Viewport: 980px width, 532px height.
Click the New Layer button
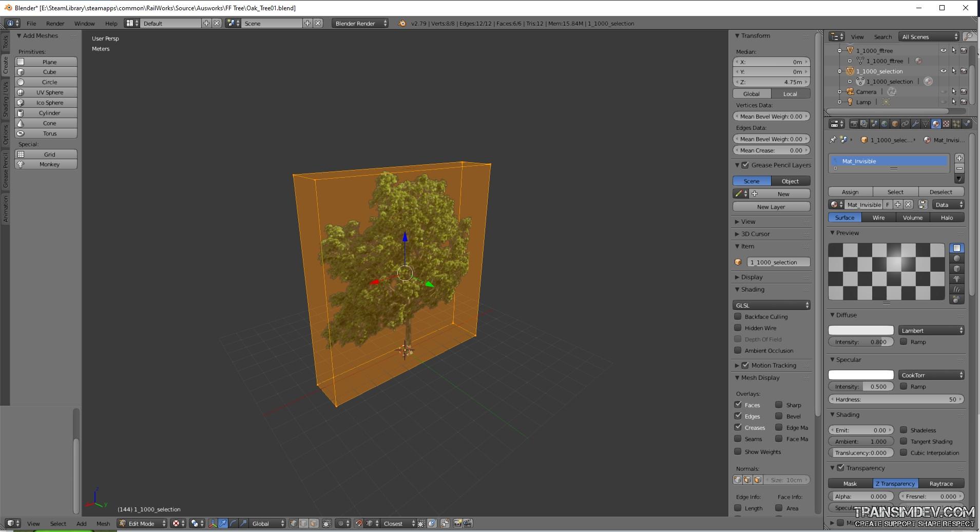[771, 207]
